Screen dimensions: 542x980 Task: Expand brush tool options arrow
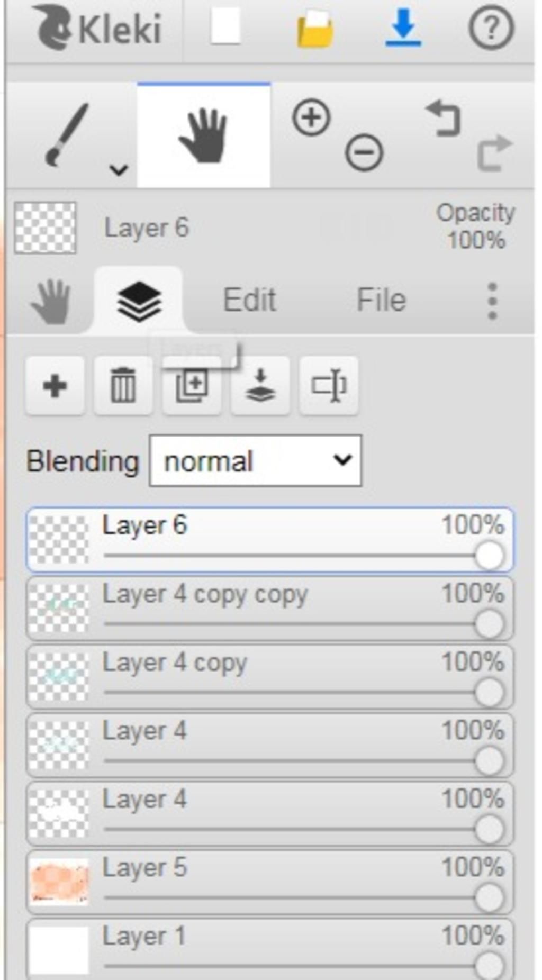point(119,170)
